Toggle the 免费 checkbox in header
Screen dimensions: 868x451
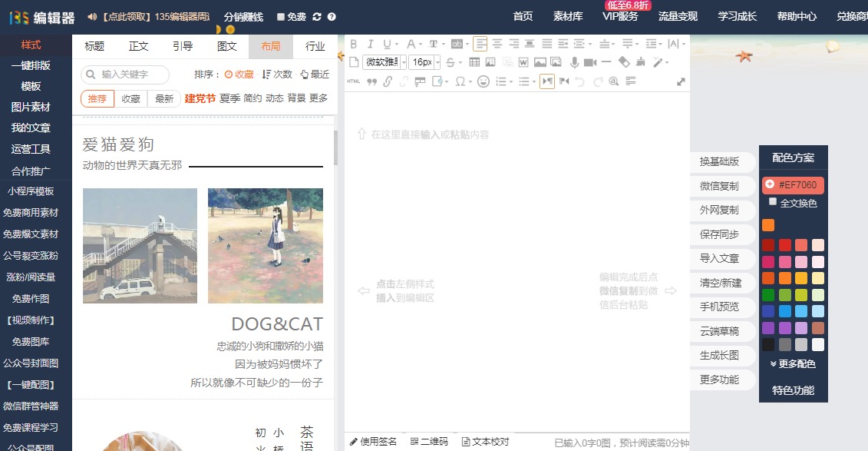pos(281,17)
